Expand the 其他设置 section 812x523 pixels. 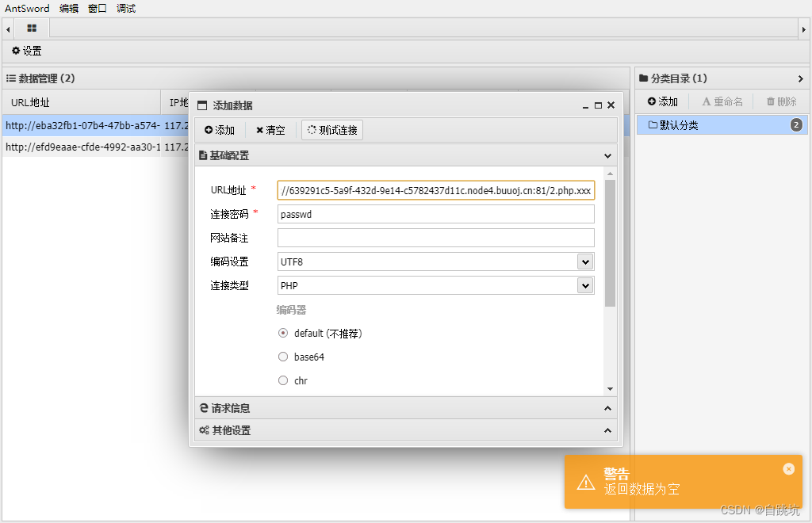tap(607, 430)
